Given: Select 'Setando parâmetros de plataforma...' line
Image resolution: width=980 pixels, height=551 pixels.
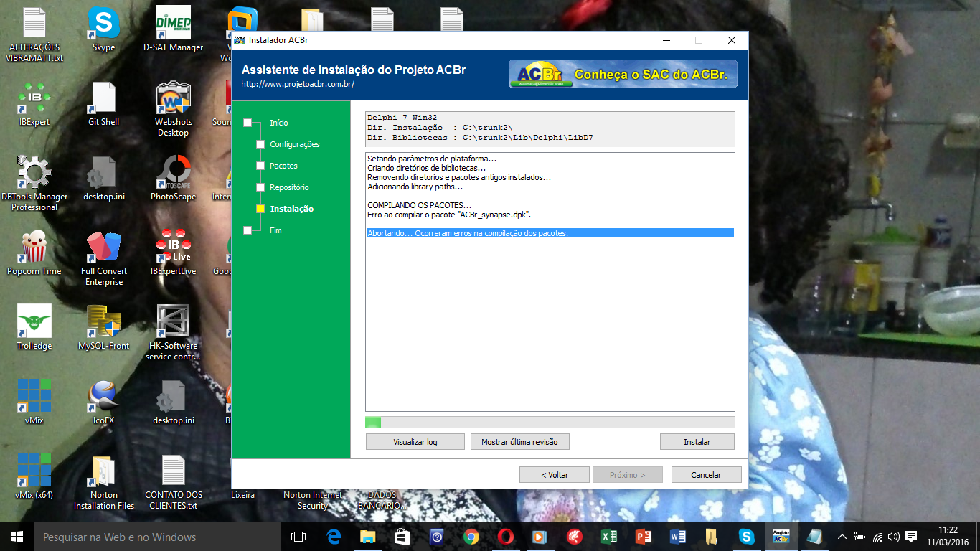Looking at the screenshot, I should coord(432,159).
